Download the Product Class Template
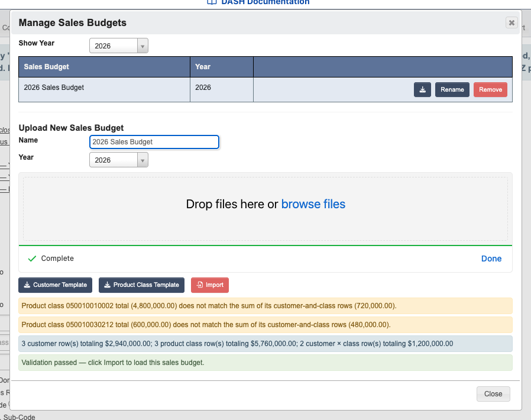The height and width of the screenshot is (420, 531). coord(141,285)
